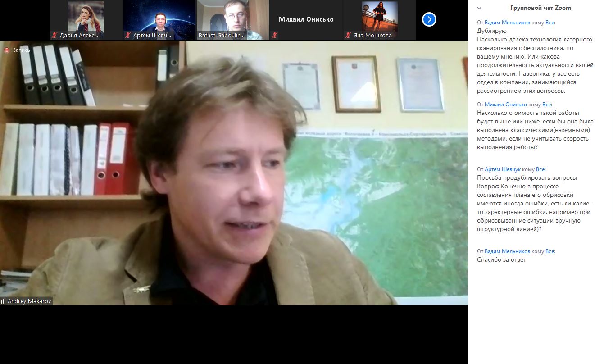Select Артём Шевч... participant video thumbnail
Image resolution: width=613 pixels, height=364 pixels.
point(159,20)
